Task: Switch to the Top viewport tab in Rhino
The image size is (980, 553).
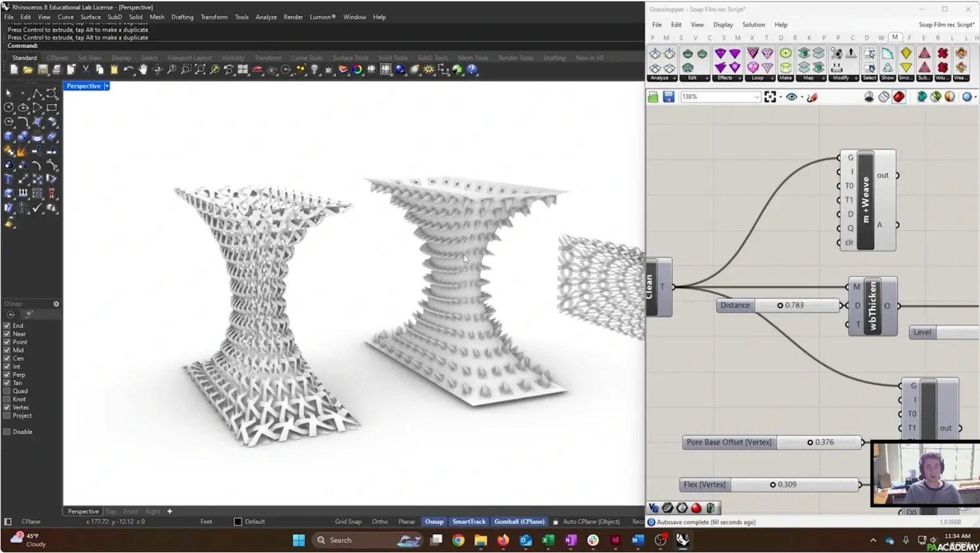Action: click(x=110, y=512)
